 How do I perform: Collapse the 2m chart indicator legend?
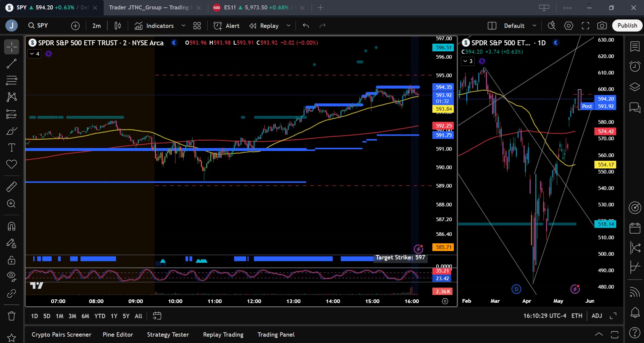click(35, 54)
